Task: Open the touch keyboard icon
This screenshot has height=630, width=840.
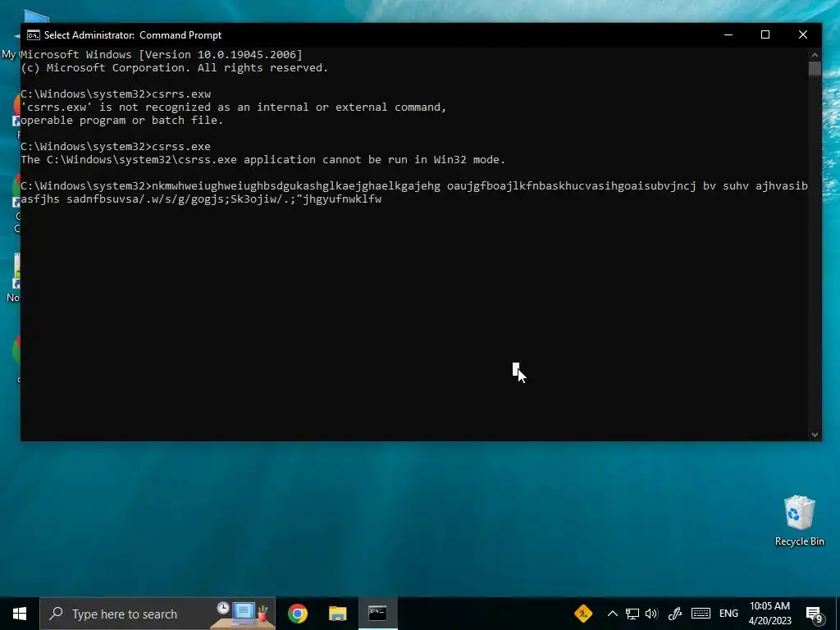Action: point(701,614)
